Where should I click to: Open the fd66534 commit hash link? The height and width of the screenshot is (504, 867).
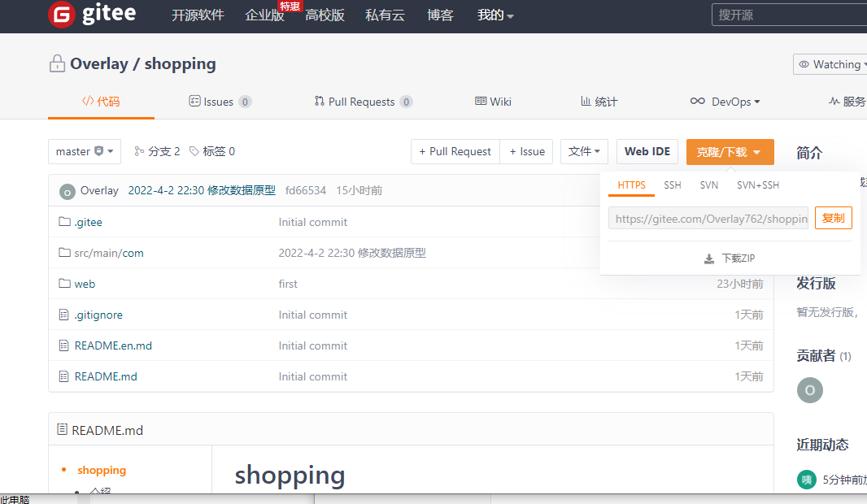tap(306, 191)
